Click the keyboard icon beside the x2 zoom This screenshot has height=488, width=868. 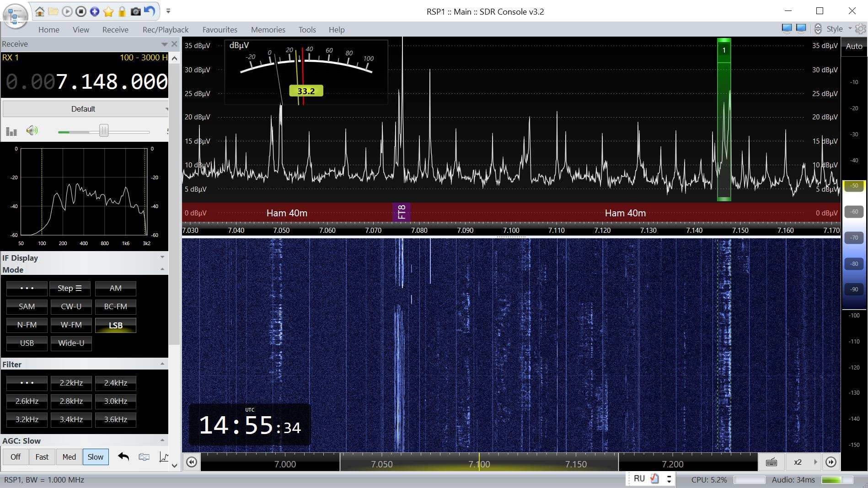click(772, 462)
